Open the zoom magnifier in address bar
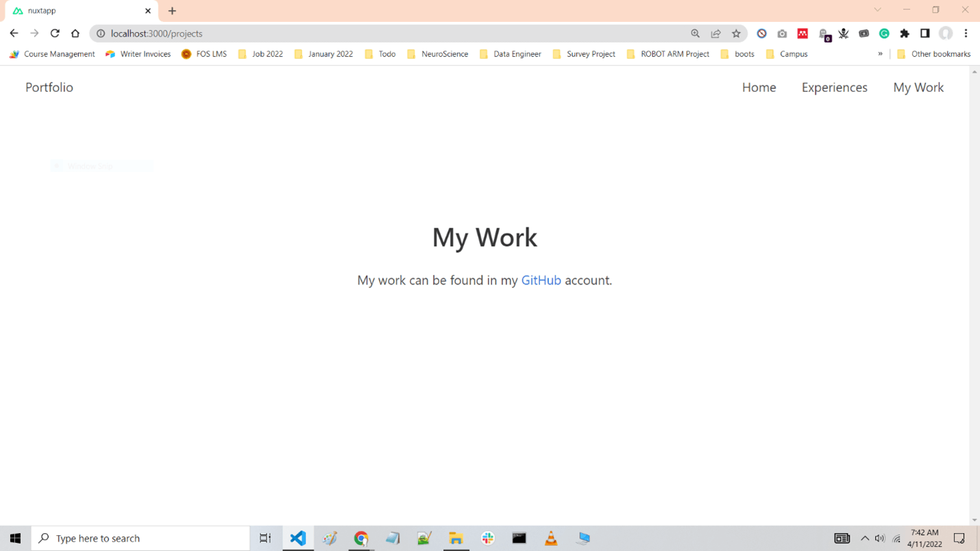 695,34
